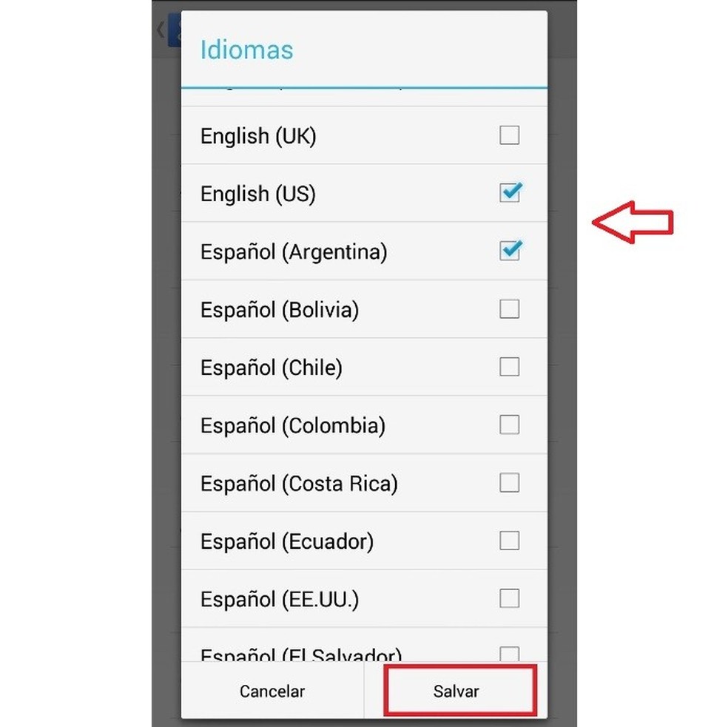Check the Español (Bolivia) checkbox
This screenshot has height=727, width=728.
pos(510,309)
